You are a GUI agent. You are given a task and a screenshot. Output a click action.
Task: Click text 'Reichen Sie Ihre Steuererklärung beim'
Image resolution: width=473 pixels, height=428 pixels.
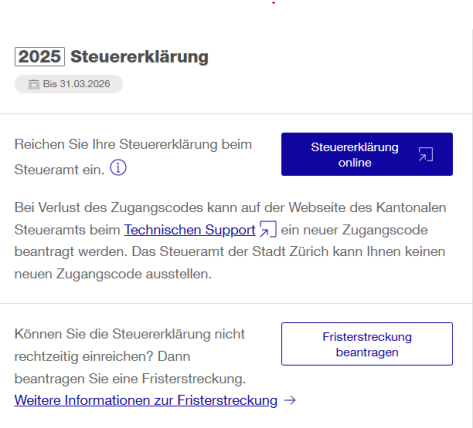coord(133,145)
